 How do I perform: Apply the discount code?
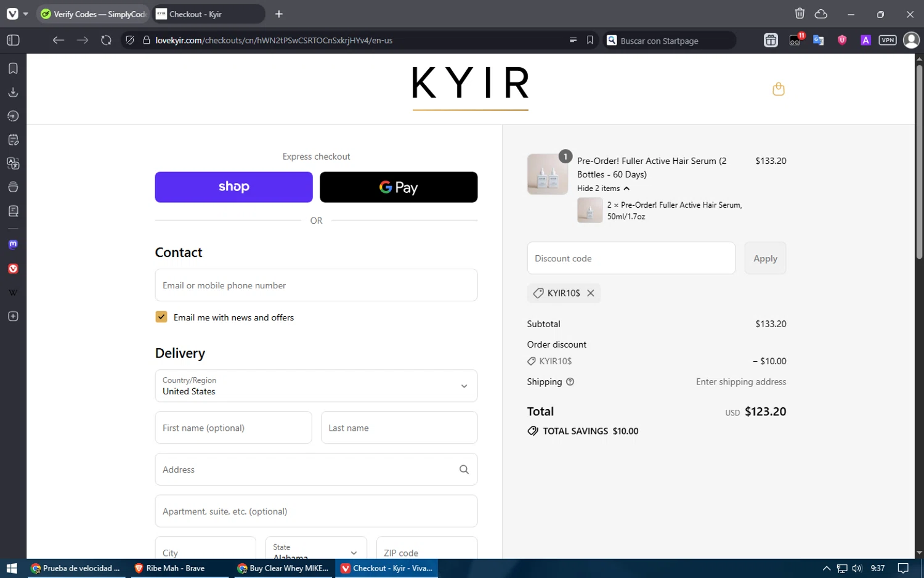(x=765, y=258)
